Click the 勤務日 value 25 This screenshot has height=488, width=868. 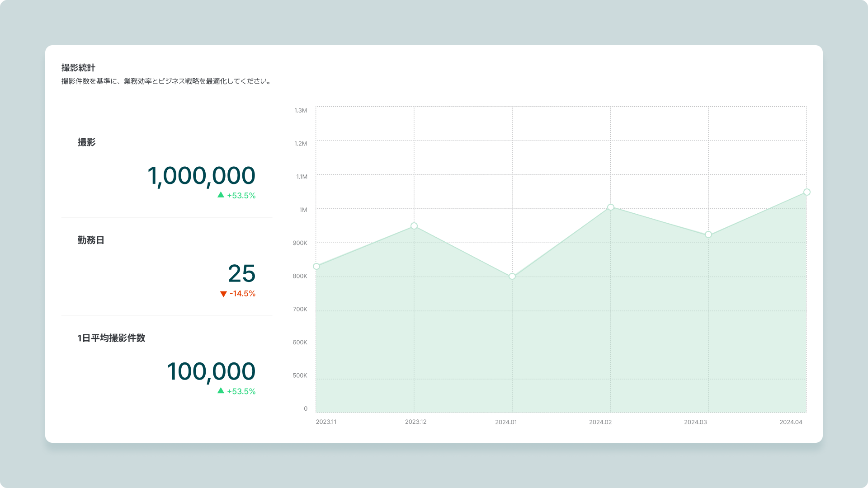(241, 274)
